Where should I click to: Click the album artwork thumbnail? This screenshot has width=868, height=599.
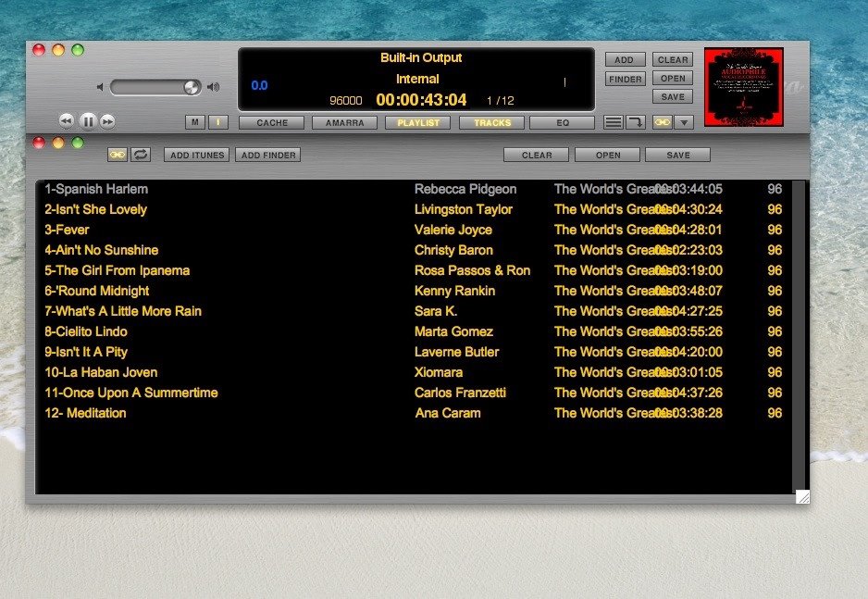coord(743,87)
